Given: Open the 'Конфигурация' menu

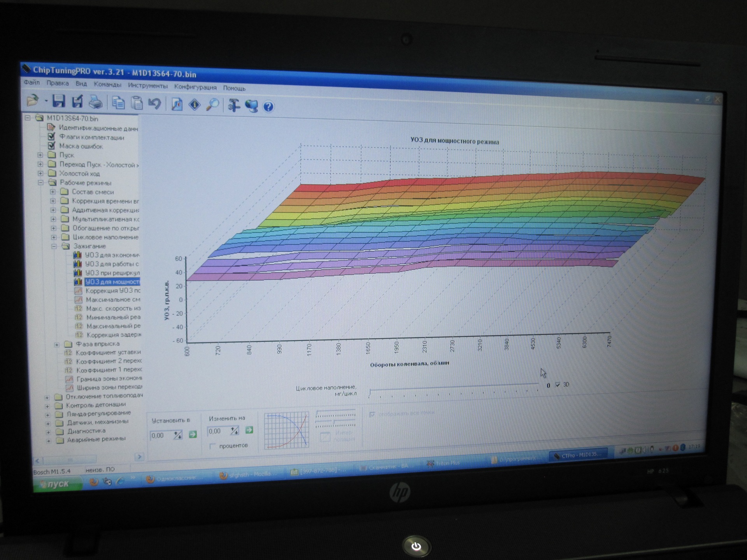Looking at the screenshot, I should (x=195, y=87).
